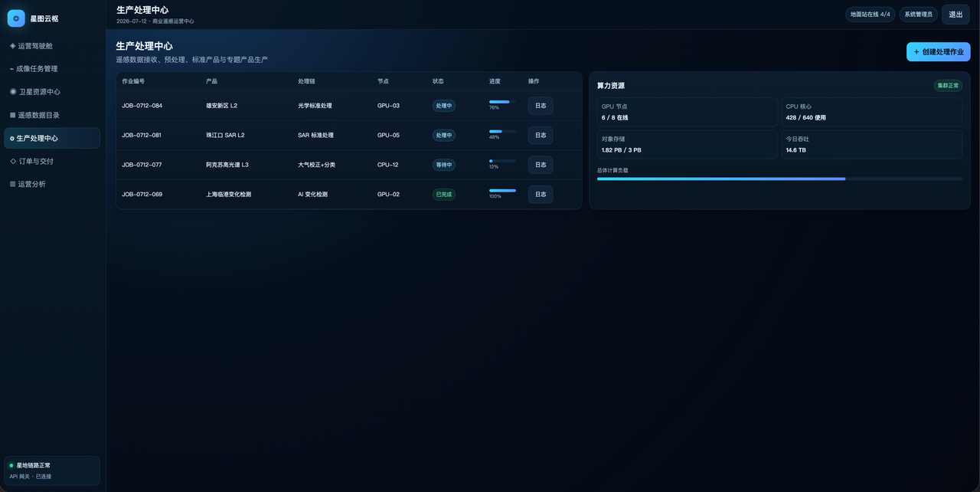Select job ID JOB-0712-069
The width and height of the screenshot is (980, 492).
point(142,195)
